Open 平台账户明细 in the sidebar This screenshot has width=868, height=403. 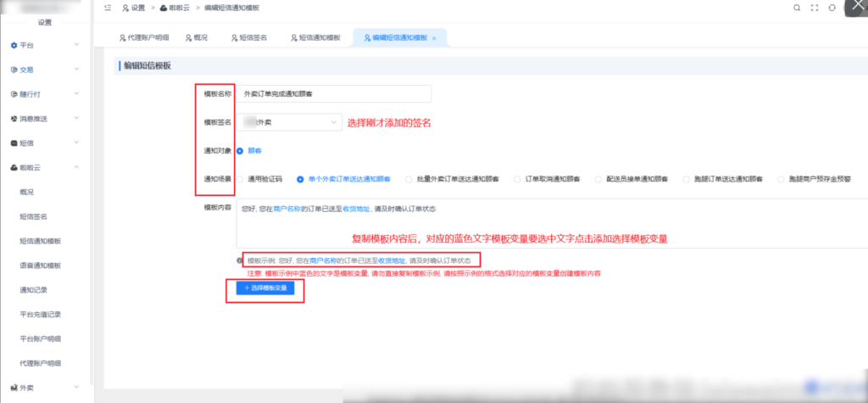tap(41, 339)
